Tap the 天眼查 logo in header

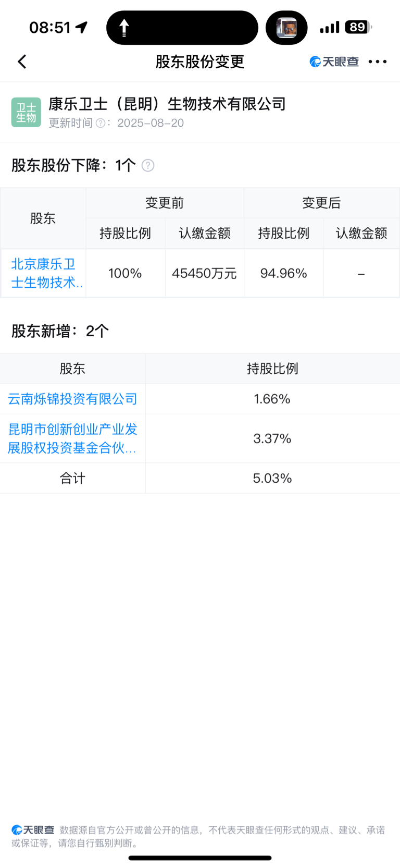pyautogui.click(x=334, y=62)
